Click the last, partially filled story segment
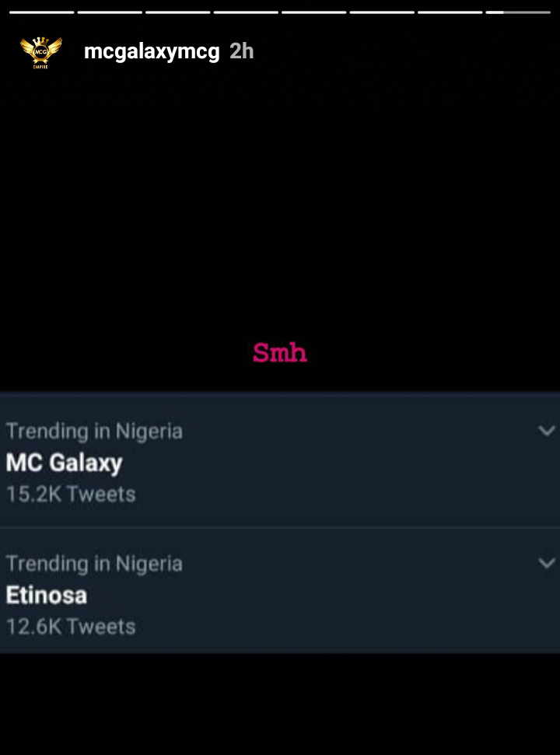This screenshot has height=755, width=560. tap(518, 12)
